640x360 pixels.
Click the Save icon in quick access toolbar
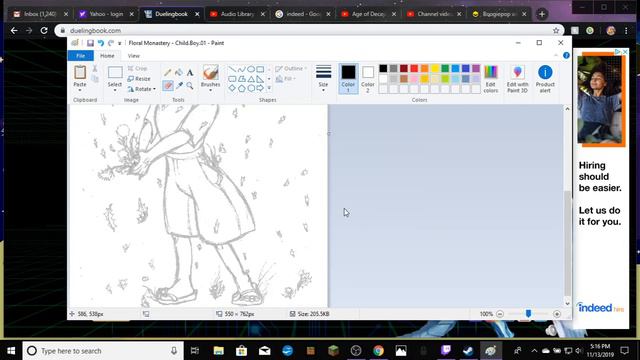pyautogui.click(x=90, y=43)
